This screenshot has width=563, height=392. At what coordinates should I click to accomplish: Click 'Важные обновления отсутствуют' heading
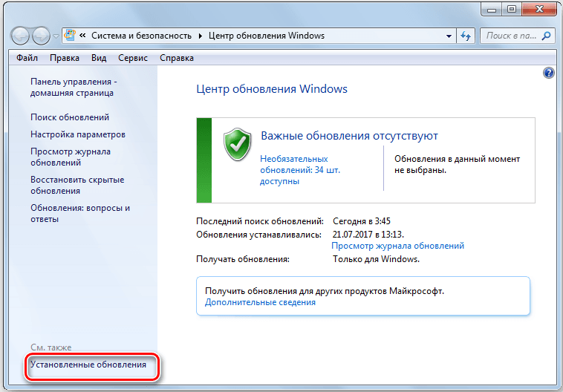(349, 136)
